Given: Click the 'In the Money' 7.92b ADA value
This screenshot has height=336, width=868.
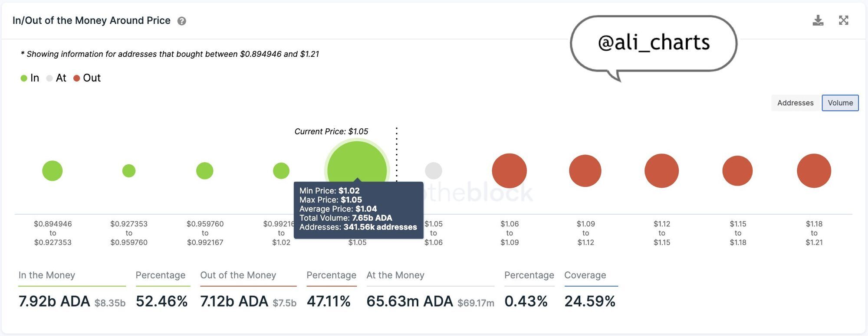Looking at the screenshot, I should [54, 301].
